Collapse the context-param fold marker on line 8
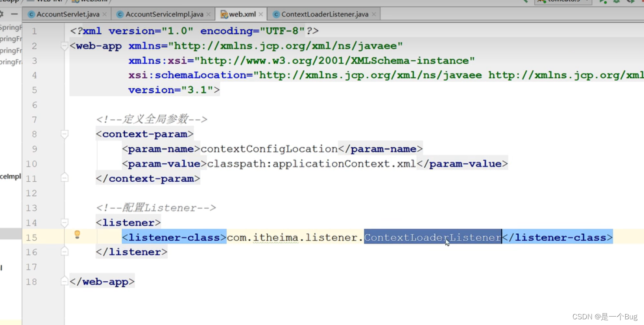The width and height of the screenshot is (644, 325). 64,134
